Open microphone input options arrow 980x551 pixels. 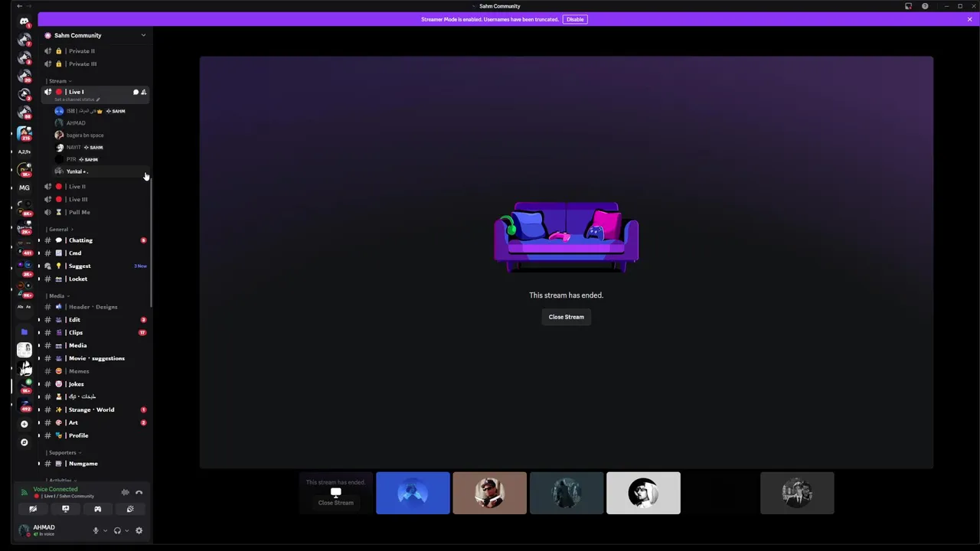click(105, 530)
